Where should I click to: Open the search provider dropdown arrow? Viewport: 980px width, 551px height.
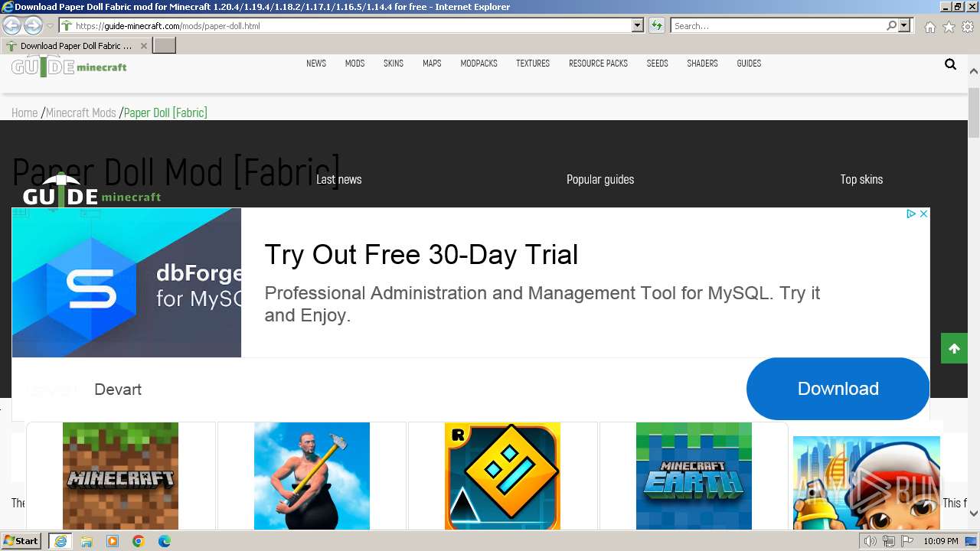coord(904,26)
